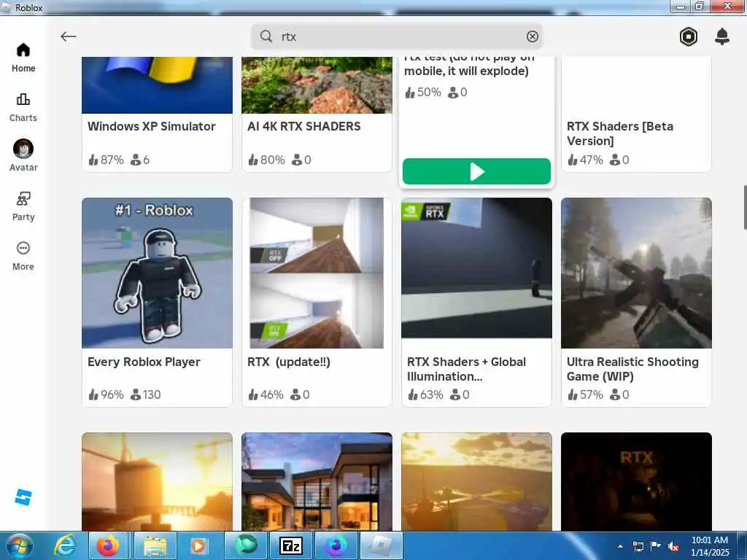The width and height of the screenshot is (747, 560).
Task: Open the More menu in sidebar
Action: (23, 256)
